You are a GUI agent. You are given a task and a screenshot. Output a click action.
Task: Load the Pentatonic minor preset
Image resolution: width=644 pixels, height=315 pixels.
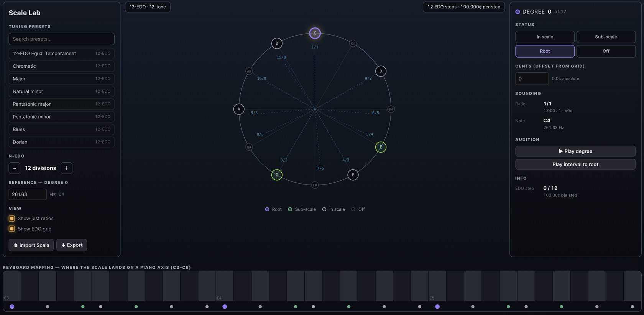(x=61, y=117)
